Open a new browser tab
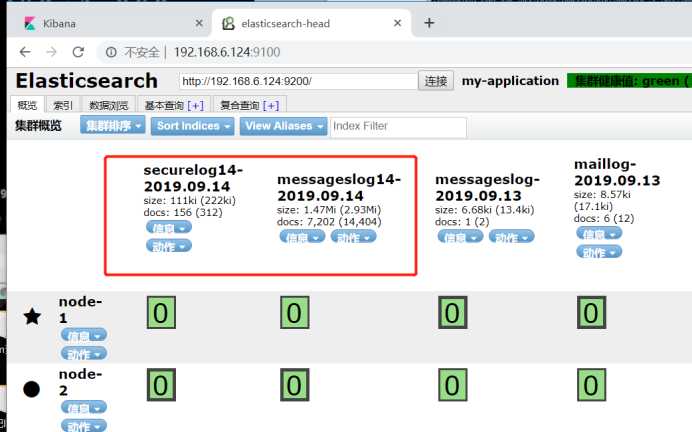The image size is (692, 432). coord(429,23)
